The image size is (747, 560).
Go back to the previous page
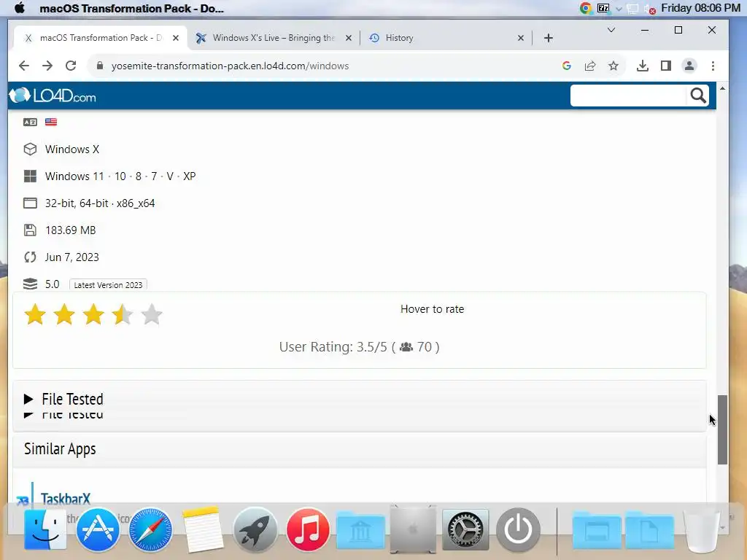24,66
